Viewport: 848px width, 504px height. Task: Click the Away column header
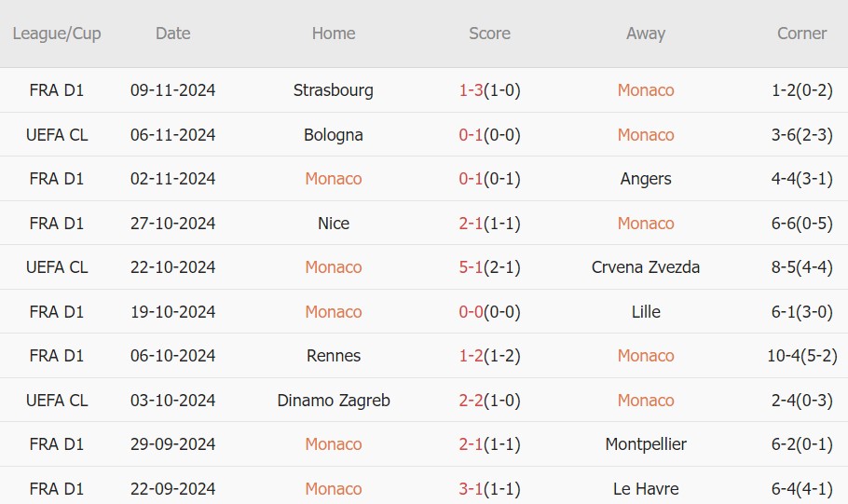point(646,34)
